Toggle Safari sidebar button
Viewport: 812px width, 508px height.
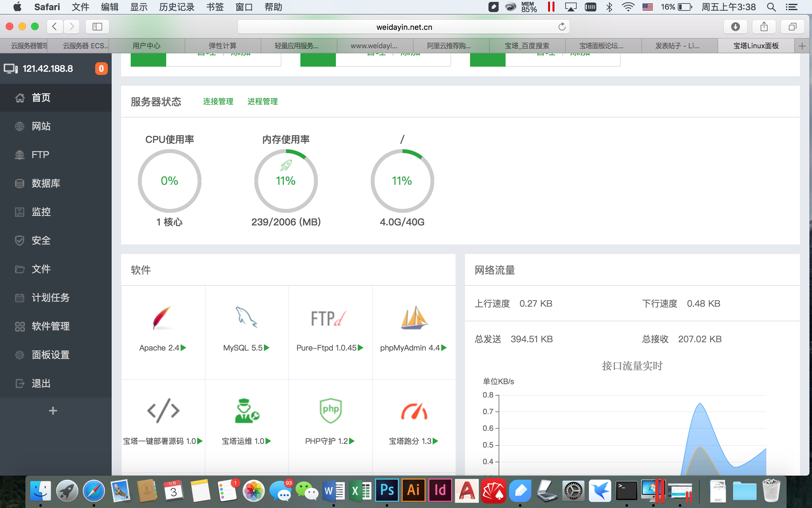click(x=97, y=27)
